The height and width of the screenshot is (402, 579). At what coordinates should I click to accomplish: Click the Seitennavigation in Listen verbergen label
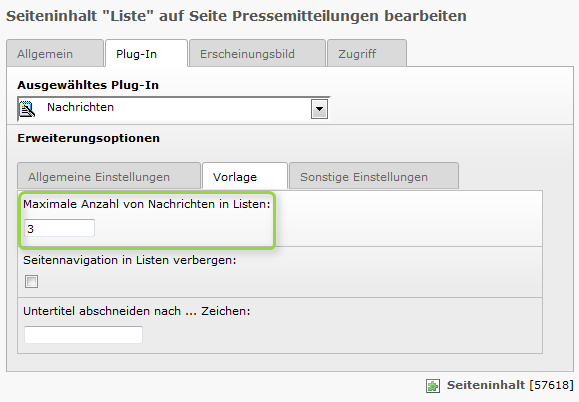click(x=130, y=260)
